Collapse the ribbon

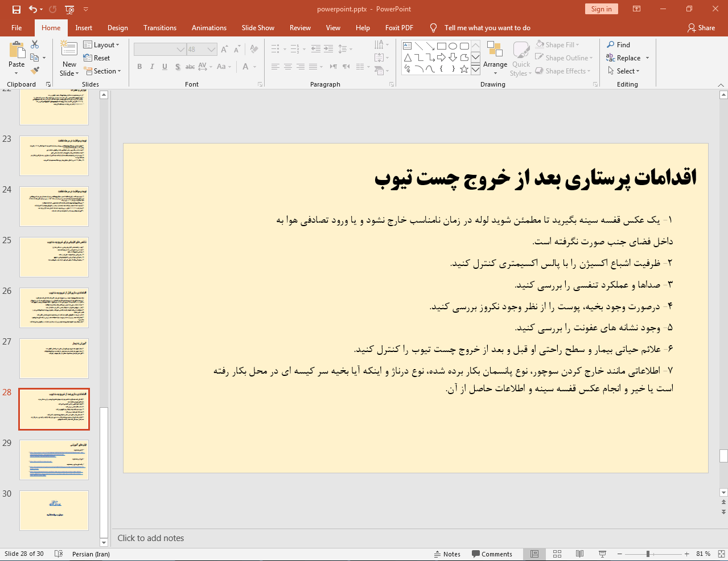(721, 85)
